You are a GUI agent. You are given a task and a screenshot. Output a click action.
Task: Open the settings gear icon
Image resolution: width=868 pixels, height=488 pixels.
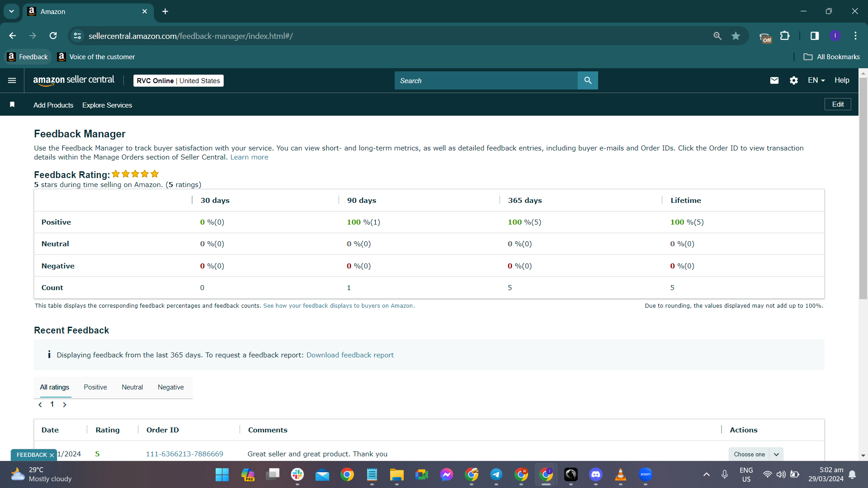point(794,80)
